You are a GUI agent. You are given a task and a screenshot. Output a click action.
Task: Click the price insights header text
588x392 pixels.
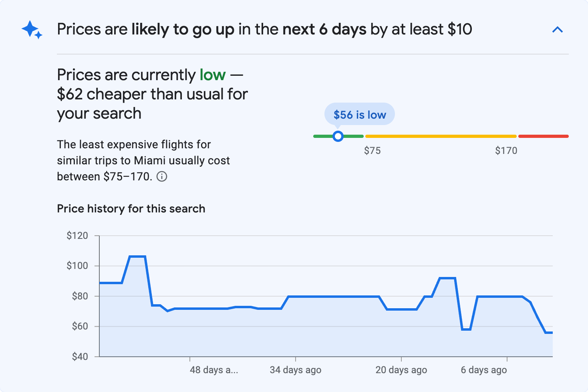[264, 29]
